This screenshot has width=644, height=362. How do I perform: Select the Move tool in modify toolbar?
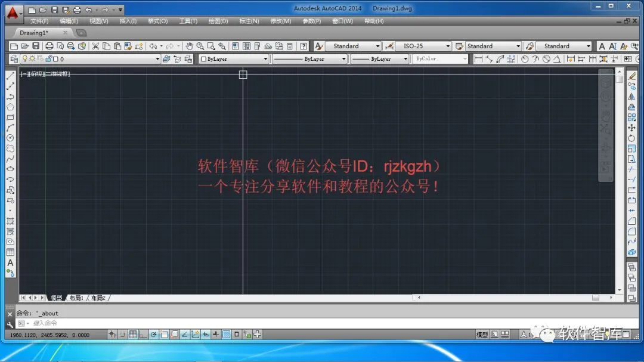click(631, 128)
